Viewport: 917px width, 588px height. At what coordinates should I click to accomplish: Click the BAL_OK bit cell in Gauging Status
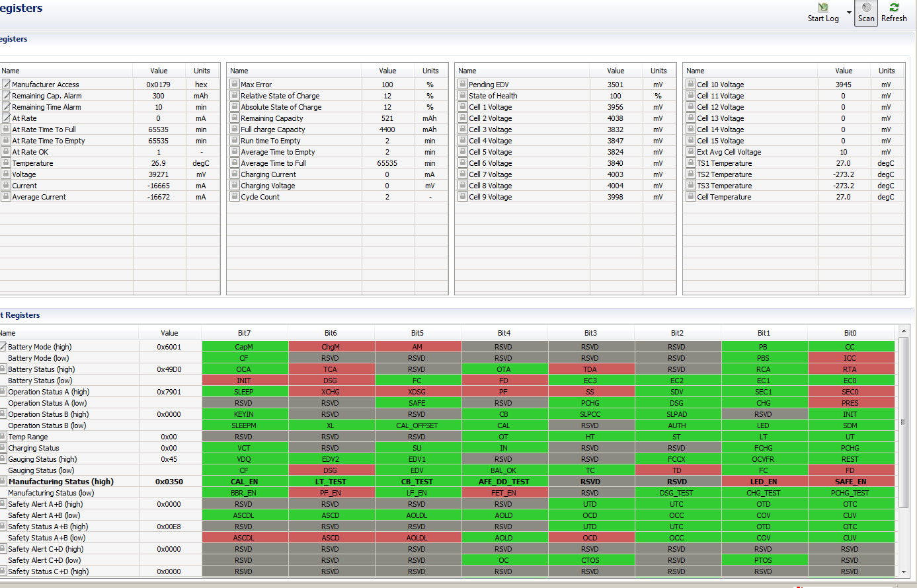click(504, 470)
